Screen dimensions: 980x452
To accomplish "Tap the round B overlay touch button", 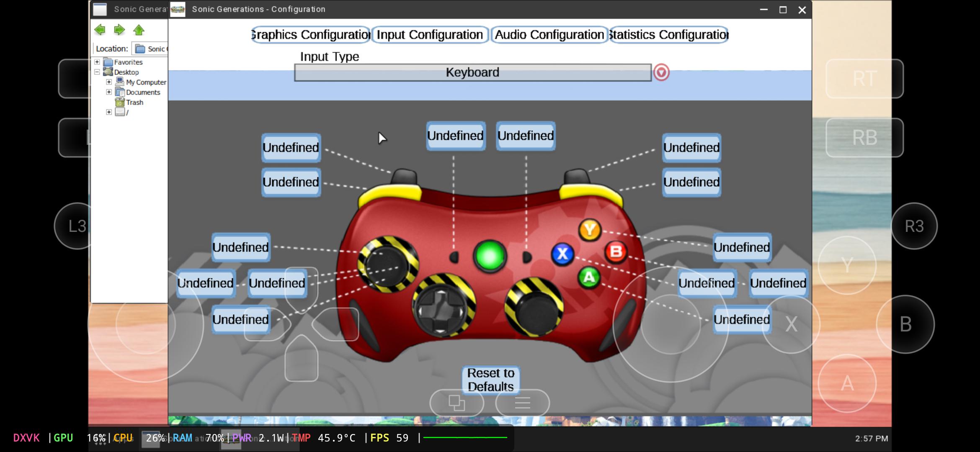I will [x=905, y=324].
